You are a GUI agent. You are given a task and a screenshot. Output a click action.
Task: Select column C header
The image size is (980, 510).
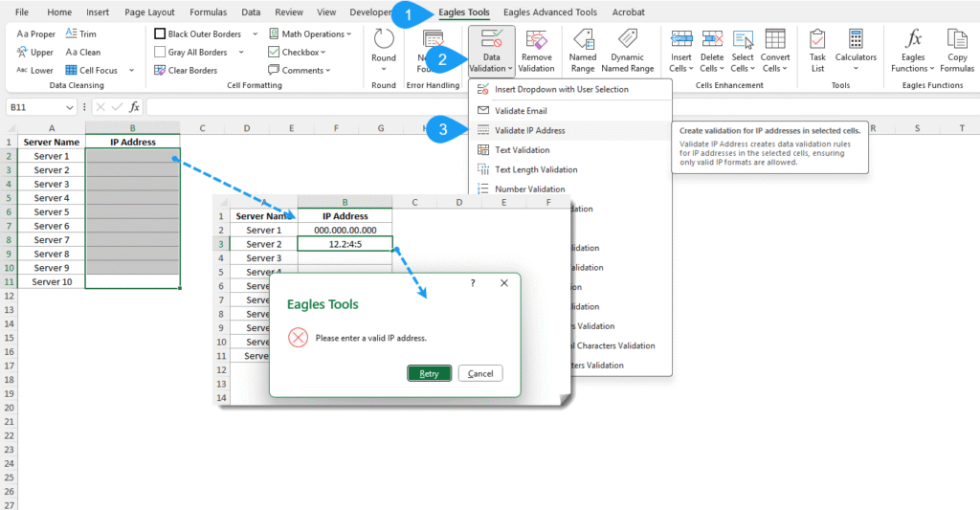pyautogui.click(x=202, y=127)
